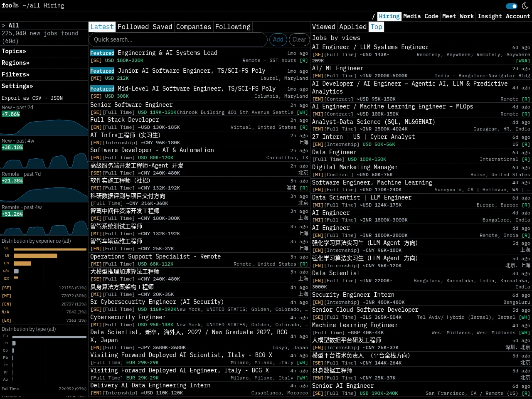Open the Companies tab
Image resolution: width=532 pixels, height=399 pixels.
click(x=194, y=27)
